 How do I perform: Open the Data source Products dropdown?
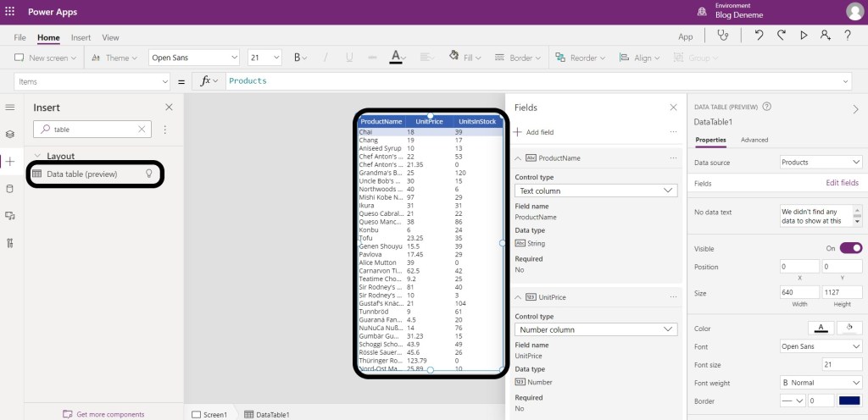point(820,162)
